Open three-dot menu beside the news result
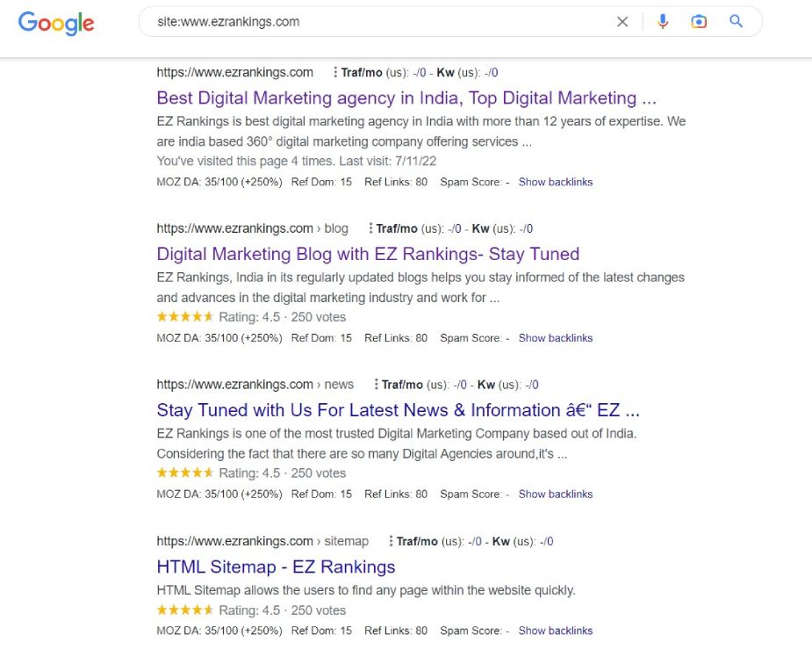 coord(377,385)
